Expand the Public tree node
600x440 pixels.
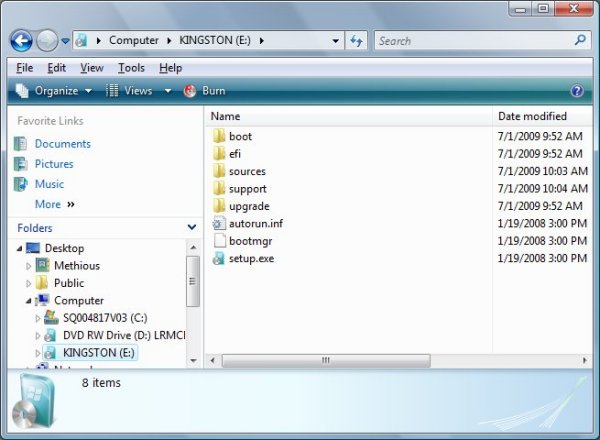pyautogui.click(x=28, y=283)
